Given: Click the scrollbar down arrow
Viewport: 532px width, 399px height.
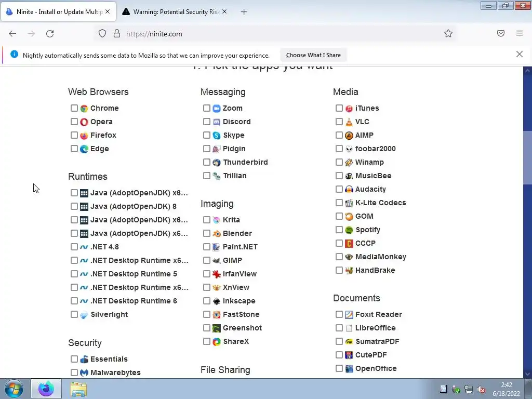Looking at the screenshot, I should click(x=527, y=374).
